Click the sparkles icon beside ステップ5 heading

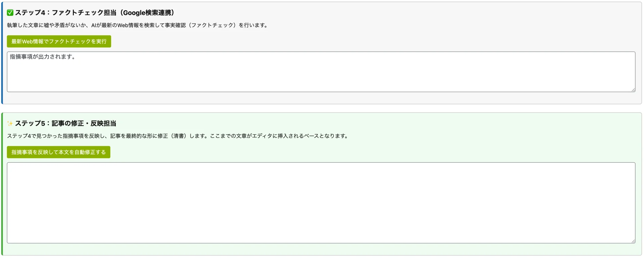point(10,123)
